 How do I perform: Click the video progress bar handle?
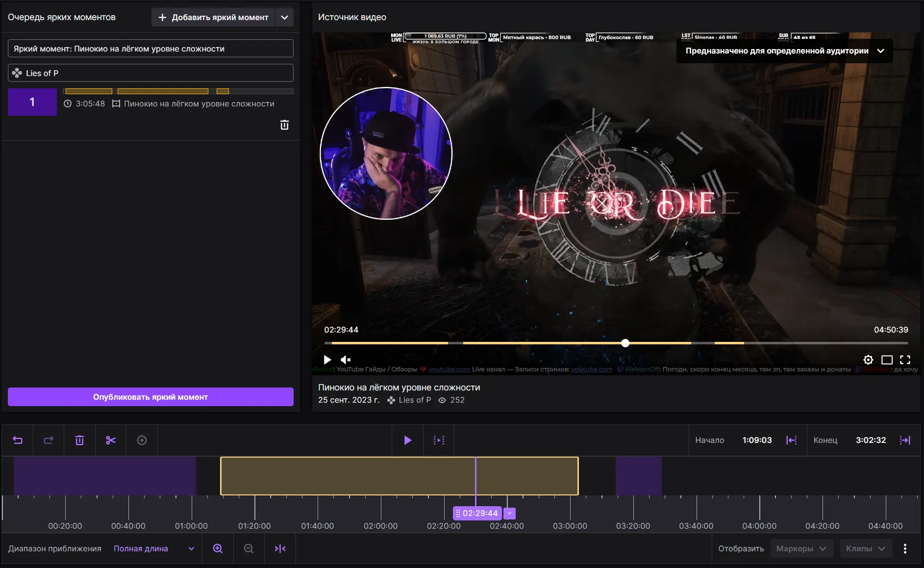625,343
